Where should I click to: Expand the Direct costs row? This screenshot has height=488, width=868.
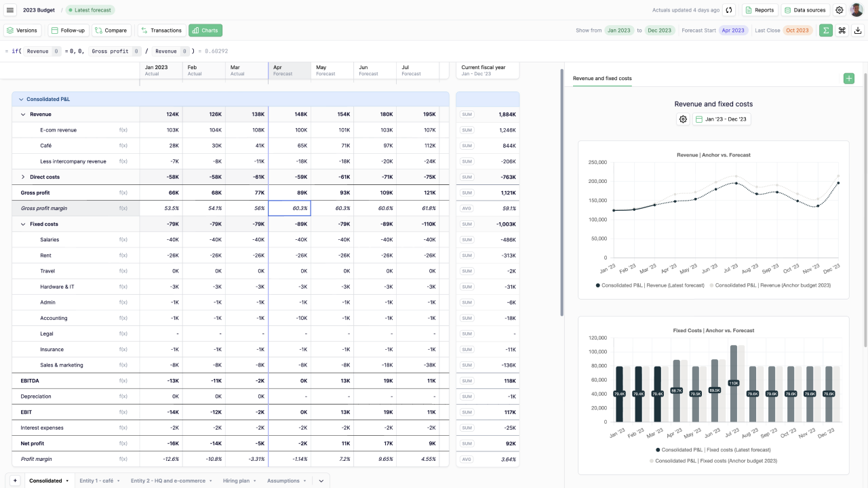(x=23, y=177)
